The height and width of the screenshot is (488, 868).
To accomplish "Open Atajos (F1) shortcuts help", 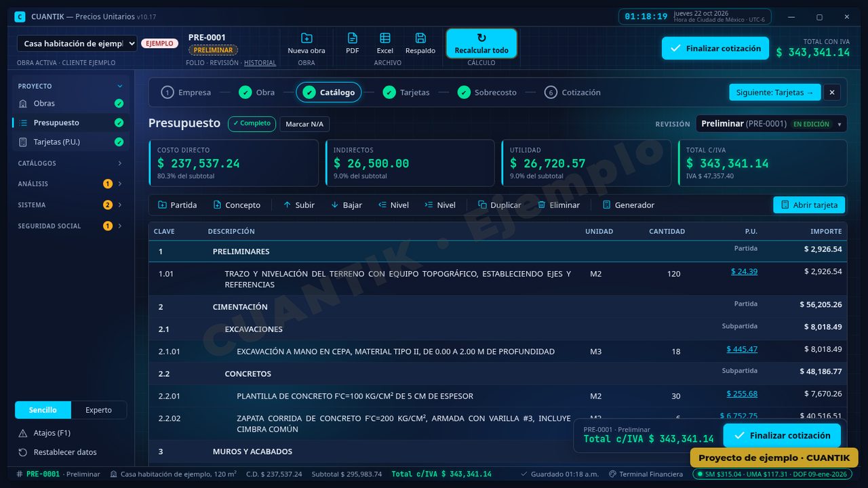I will click(x=71, y=433).
